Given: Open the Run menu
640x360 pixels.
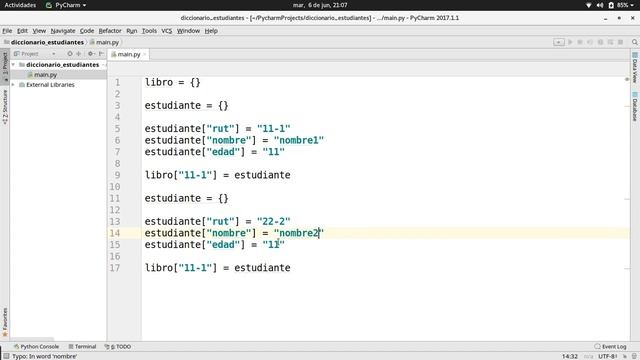Looking at the screenshot, I should (131, 31).
